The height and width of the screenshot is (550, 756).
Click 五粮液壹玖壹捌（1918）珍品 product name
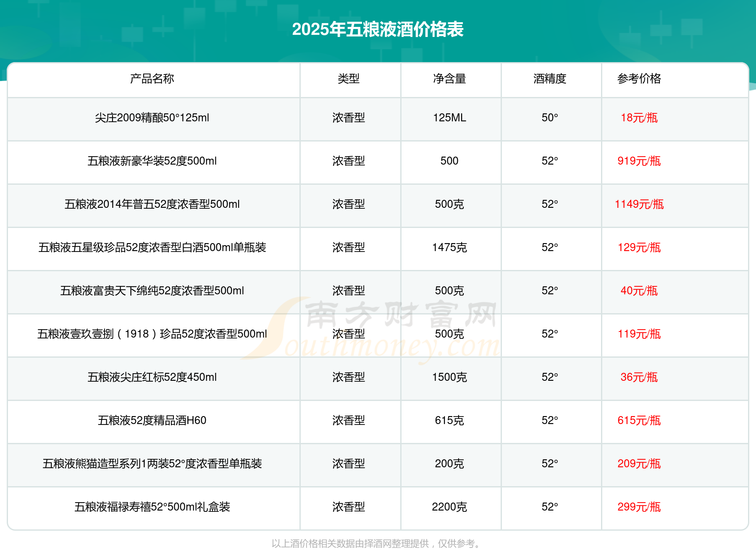pos(152,334)
